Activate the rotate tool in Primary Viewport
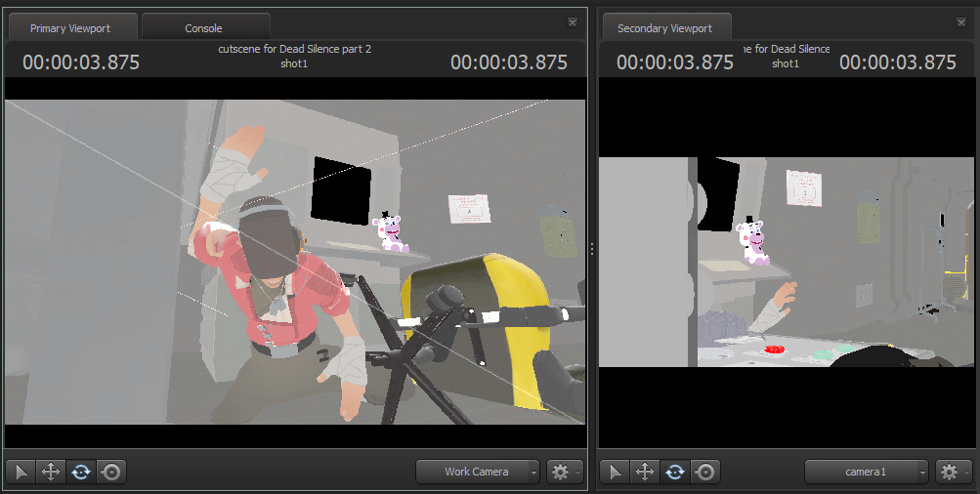Image resolution: width=980 pixels, height=494 pixels. pyautogui.click(x=81, y=473)
